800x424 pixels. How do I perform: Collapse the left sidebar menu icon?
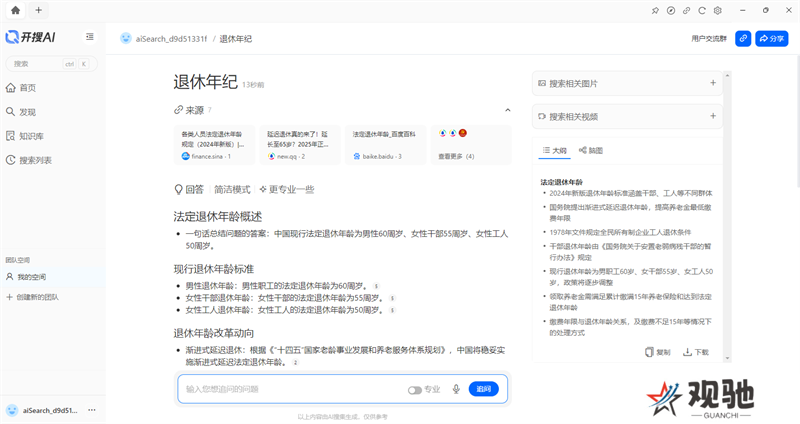click(90, 37)
